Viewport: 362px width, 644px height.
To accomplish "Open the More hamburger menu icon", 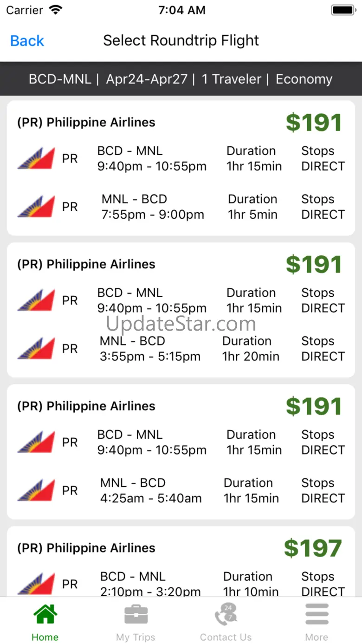I will tap(317, 614).
